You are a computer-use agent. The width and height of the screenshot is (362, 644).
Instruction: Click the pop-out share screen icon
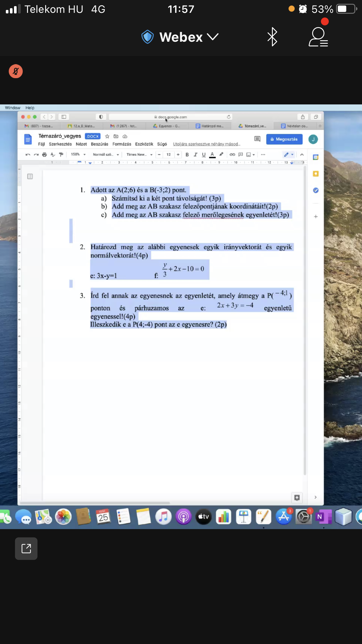pyautogui.click(x=26, y=548)
